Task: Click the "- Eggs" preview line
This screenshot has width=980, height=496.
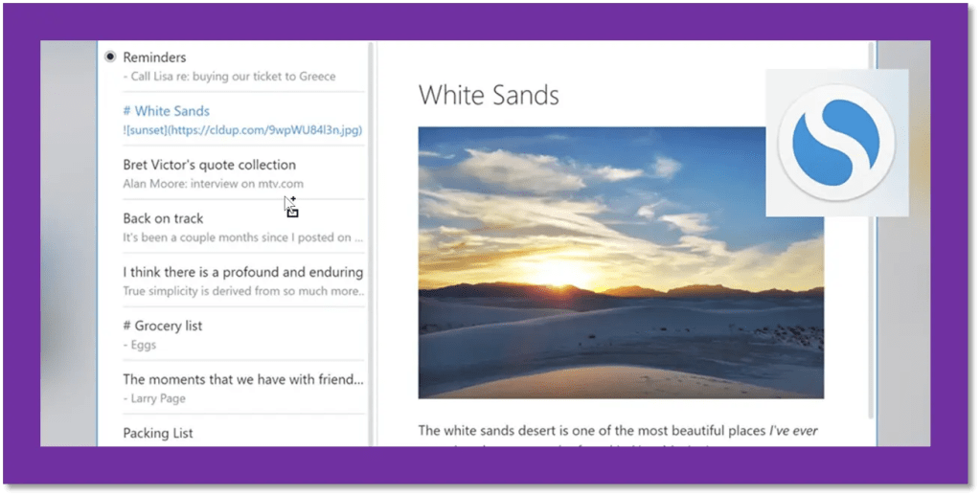Action: coord(140,345)
